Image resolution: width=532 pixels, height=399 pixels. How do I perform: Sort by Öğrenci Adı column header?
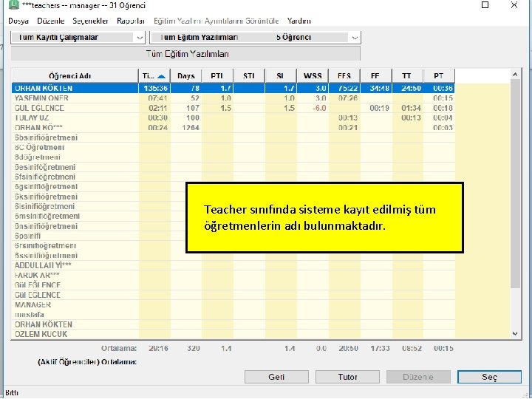(75, 76)
